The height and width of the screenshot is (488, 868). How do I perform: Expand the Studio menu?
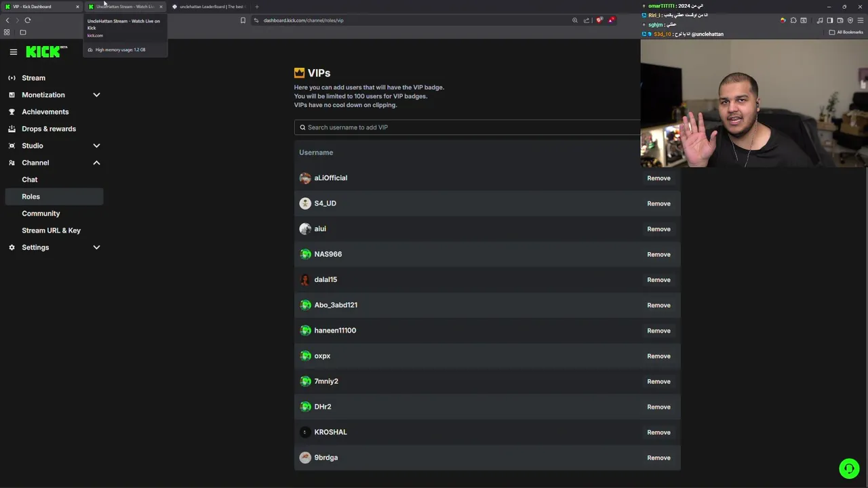coord(96,146)
